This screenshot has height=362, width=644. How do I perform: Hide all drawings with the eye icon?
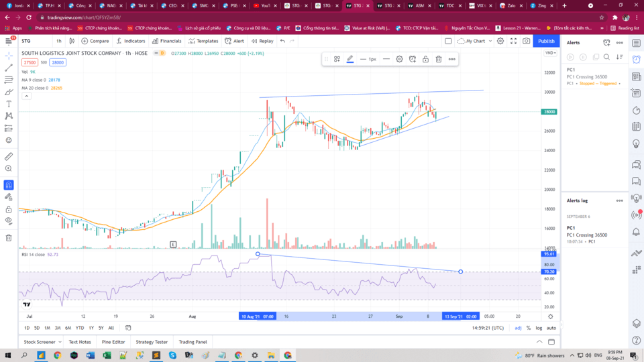pos(9,221)
